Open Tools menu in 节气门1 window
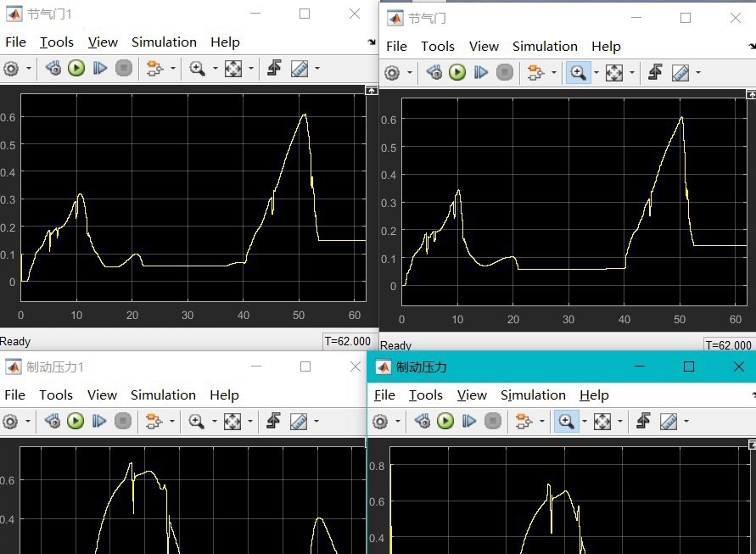The width and height of the screenshot is (756, 554). coord(56,42)
